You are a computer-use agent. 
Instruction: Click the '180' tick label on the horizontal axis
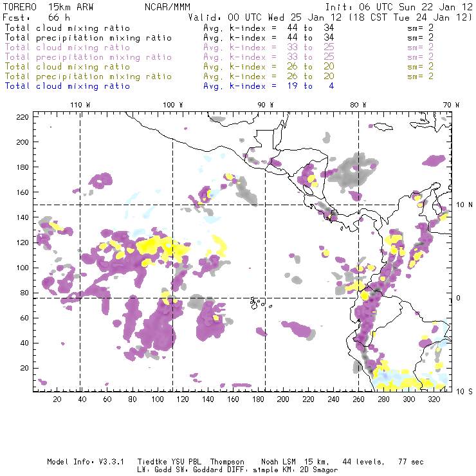258,399
